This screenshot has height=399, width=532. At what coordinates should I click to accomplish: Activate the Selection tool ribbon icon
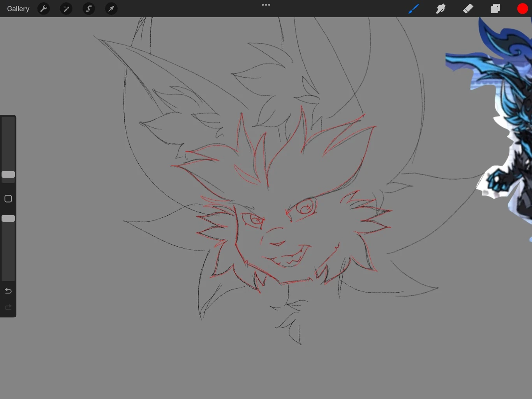pos(88,9)
